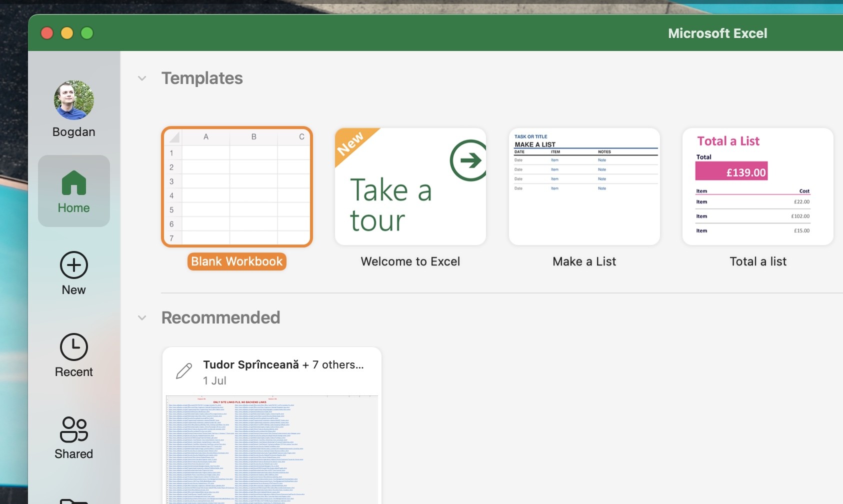Screen dimensions: 843x504
Task: Click the 1 Jul date text
Action: tap(214, 381)
